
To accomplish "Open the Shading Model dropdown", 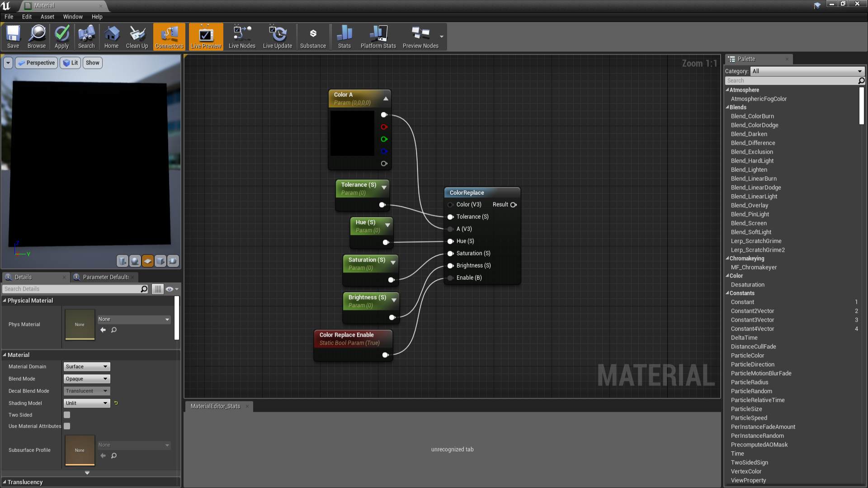I will coord(86,403).
